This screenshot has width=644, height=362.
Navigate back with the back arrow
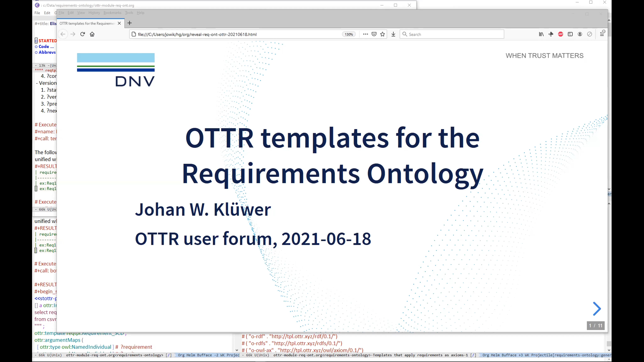point(63,34)
